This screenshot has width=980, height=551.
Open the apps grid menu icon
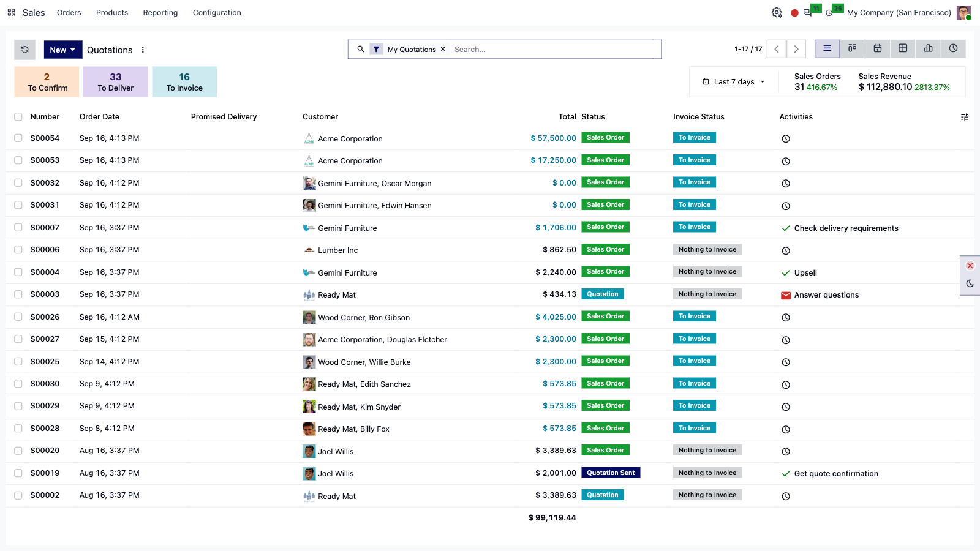coord(11,12)
